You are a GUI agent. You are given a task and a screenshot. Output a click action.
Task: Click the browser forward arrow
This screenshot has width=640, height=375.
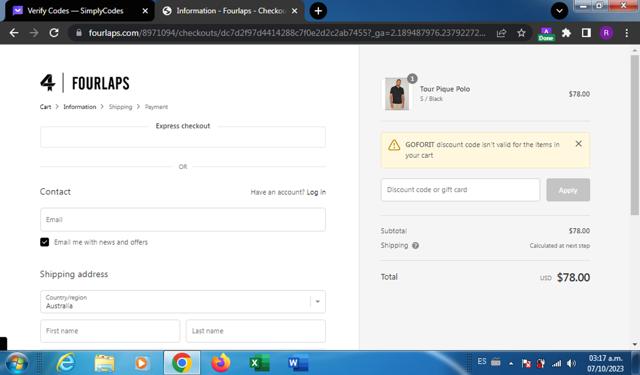(34, 33)
